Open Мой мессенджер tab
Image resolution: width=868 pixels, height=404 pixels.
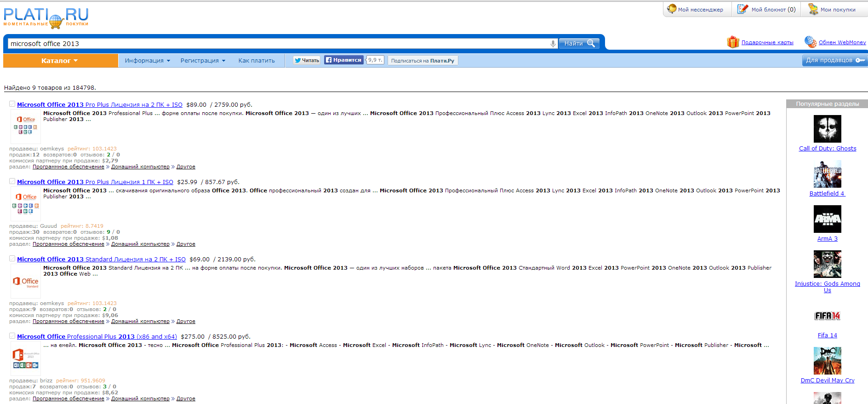(697, 9)
